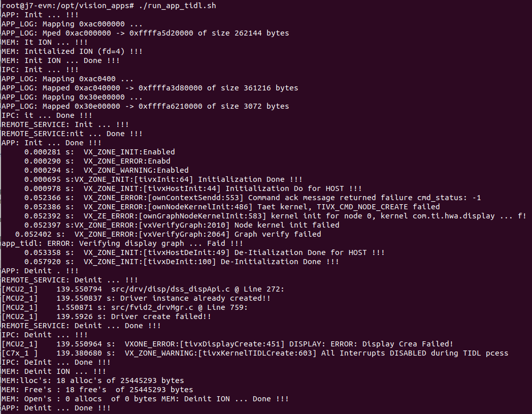Click the '[C7x_1 ]' interrupts warning line

click(x=254, y=353)
